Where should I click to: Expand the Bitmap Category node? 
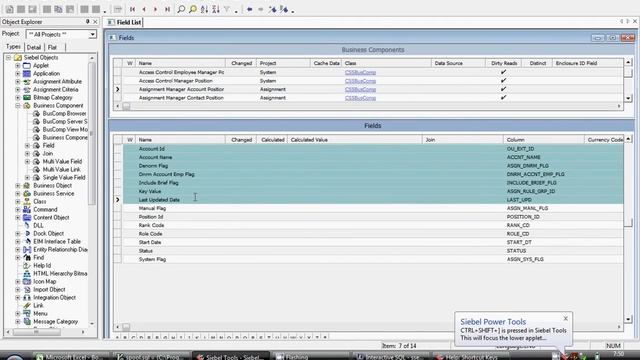(x=18, y=98)
